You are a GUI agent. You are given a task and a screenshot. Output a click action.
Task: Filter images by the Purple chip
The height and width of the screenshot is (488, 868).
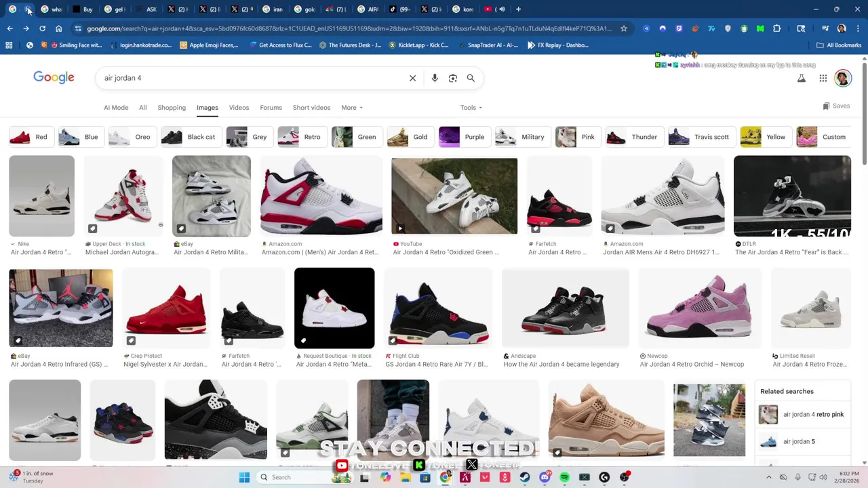pos(463,137)
